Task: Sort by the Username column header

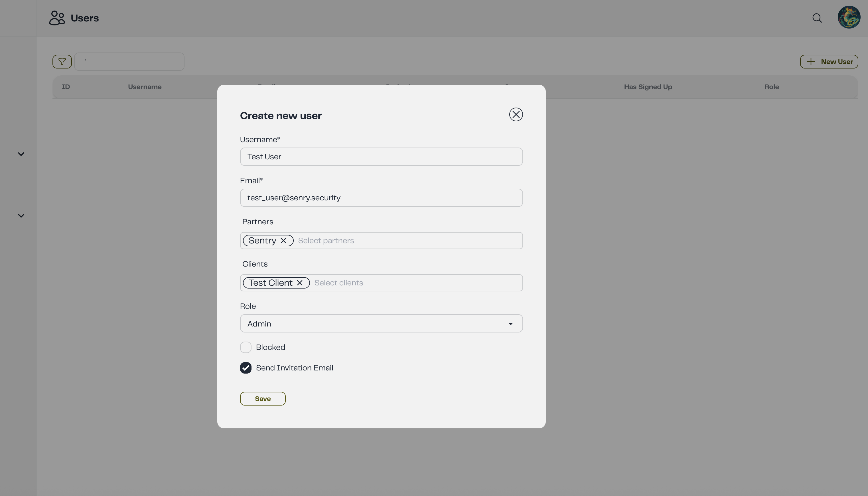Action: point(144,87)
